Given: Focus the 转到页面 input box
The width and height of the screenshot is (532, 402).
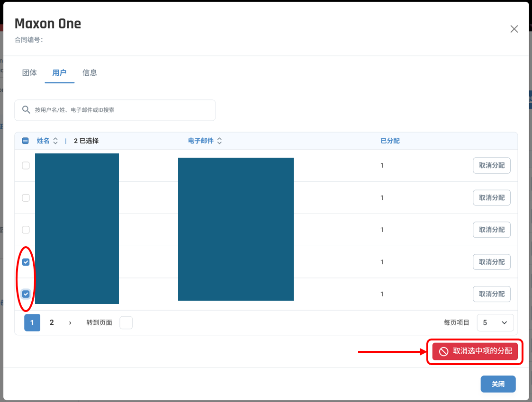Looking at the screenshot, I should click(x=126, y=322).
